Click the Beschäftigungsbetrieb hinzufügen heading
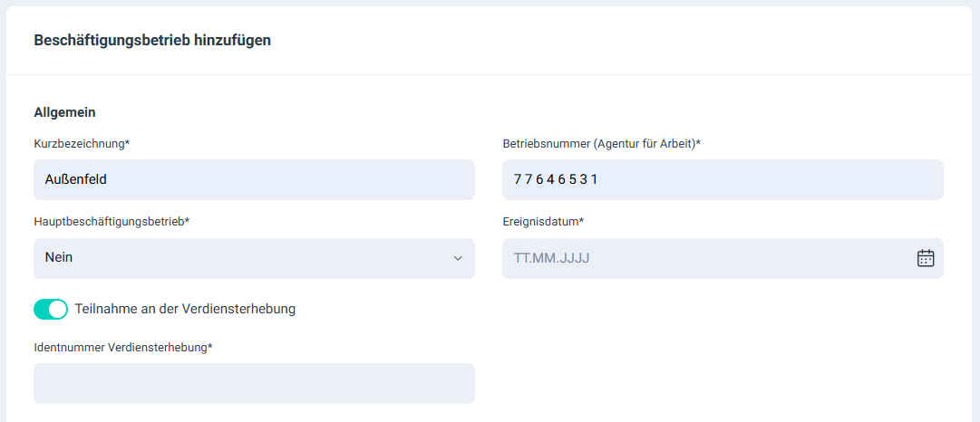Viewport: 980px width, 422px height. click(x=152, y=40)
